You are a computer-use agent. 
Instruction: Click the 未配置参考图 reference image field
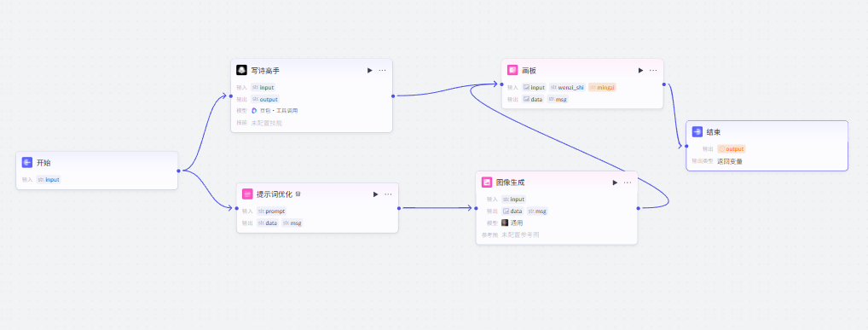coord(520,234)
